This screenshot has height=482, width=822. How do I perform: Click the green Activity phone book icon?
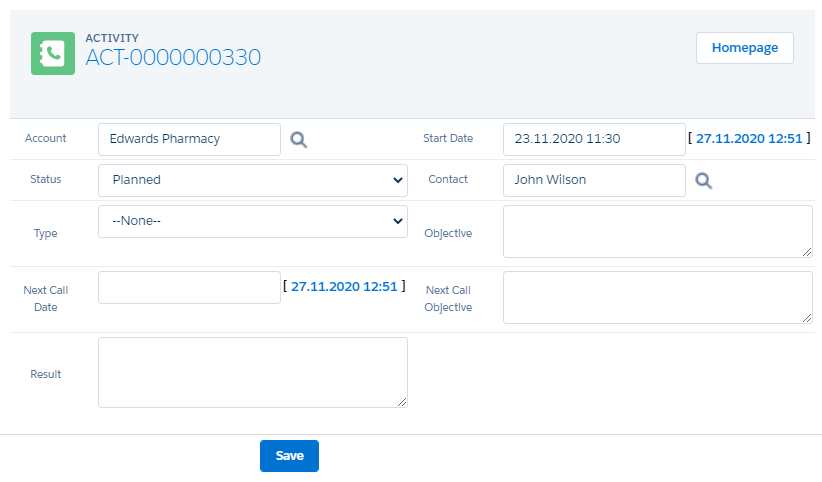(53, 54)
